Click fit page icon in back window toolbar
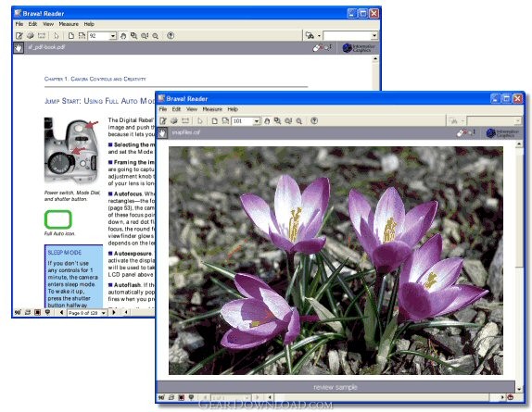The height and width of the screenshot is (412, 532). pyautogui.click(x=71, y=35)
